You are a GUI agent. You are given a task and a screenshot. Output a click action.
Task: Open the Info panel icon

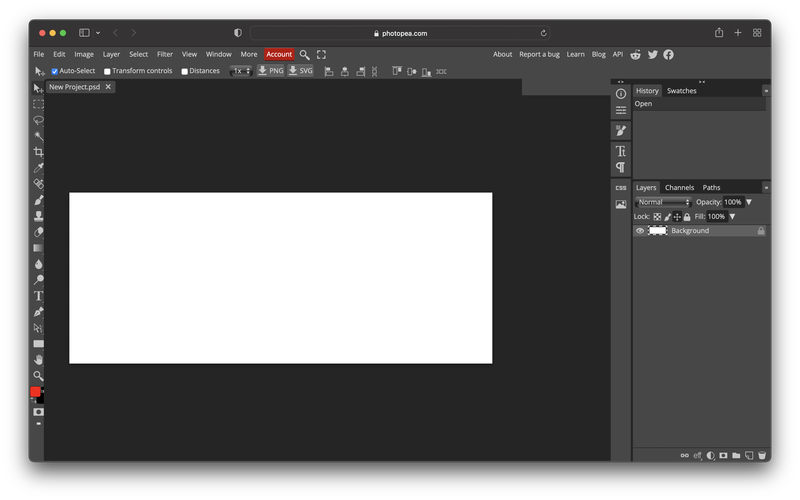click(x=621, y=93)
